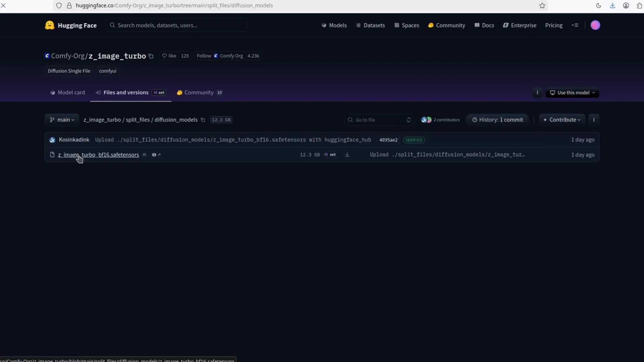Viewport: 644px width, 362px height.
Task: Expand Use this model dropdown
Action: coord(572,93)
